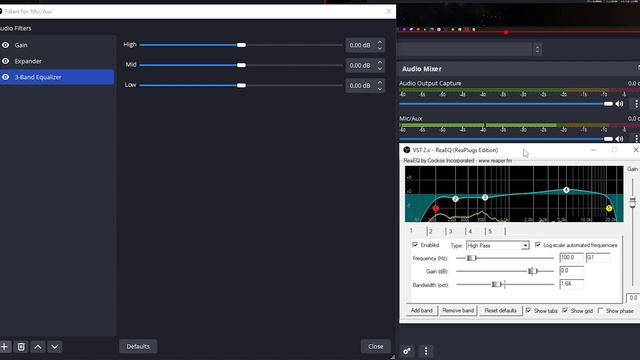Toggle the Show grid checkbox
640x360 pixels.
[x=565, y=311]
